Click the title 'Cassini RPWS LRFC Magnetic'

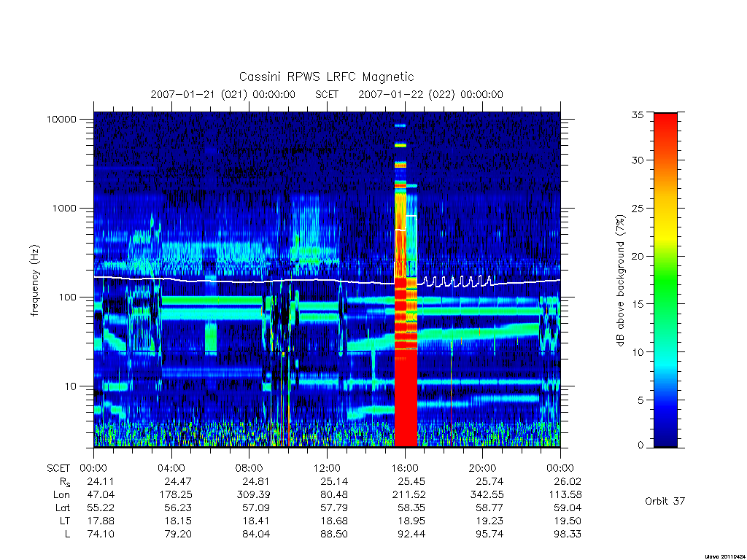326,77
